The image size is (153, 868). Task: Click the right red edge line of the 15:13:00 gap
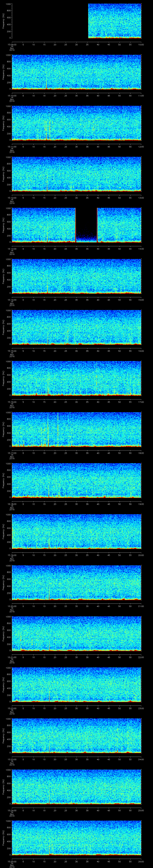pyautogui.click(x=97, y=225)
